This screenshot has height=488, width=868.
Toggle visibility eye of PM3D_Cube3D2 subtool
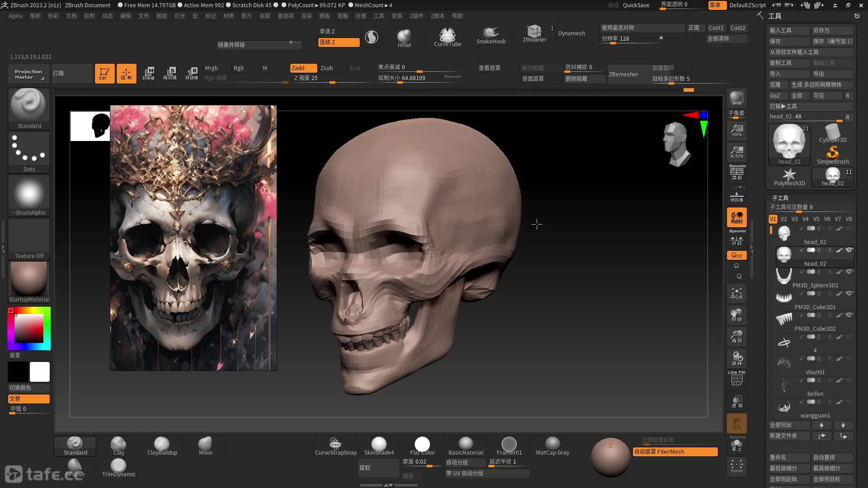point(849,315)
